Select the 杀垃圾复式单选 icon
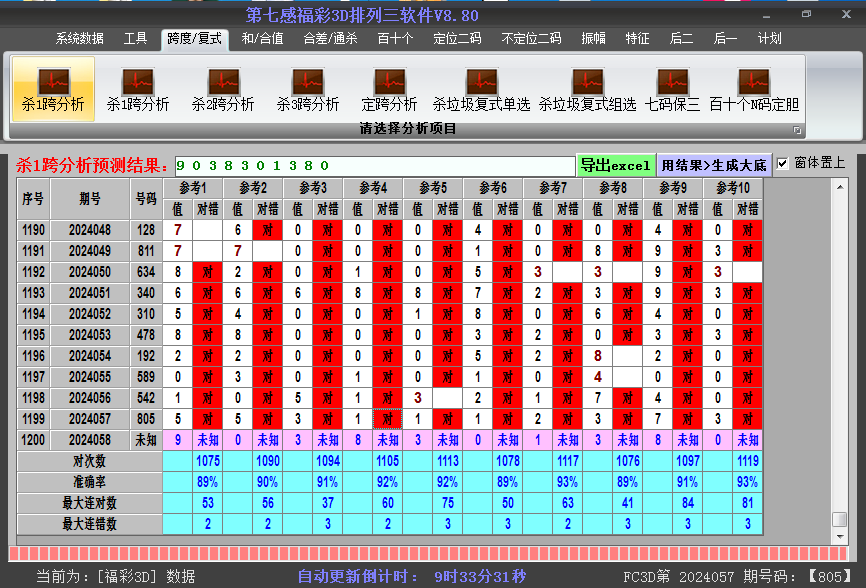The height and width of the screenshot is (588, 866). [482, 89]
